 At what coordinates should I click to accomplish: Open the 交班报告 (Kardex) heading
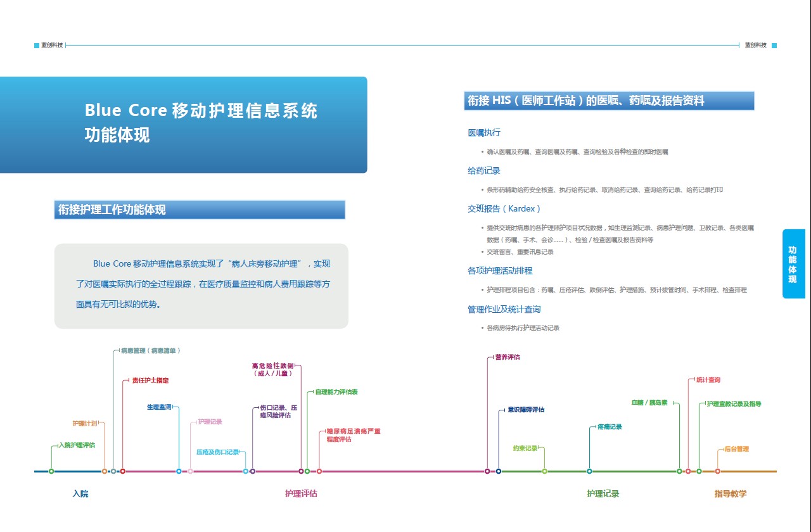coord(504,208)
